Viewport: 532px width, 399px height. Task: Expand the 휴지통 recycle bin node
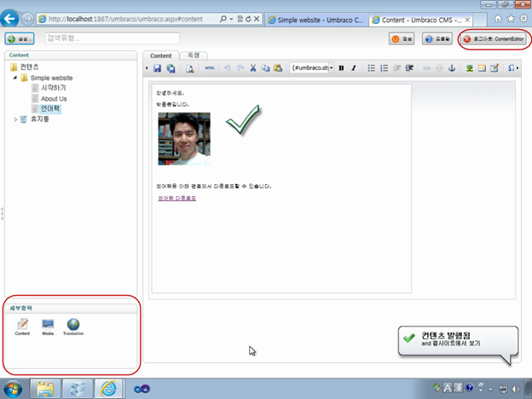[15, 119]
